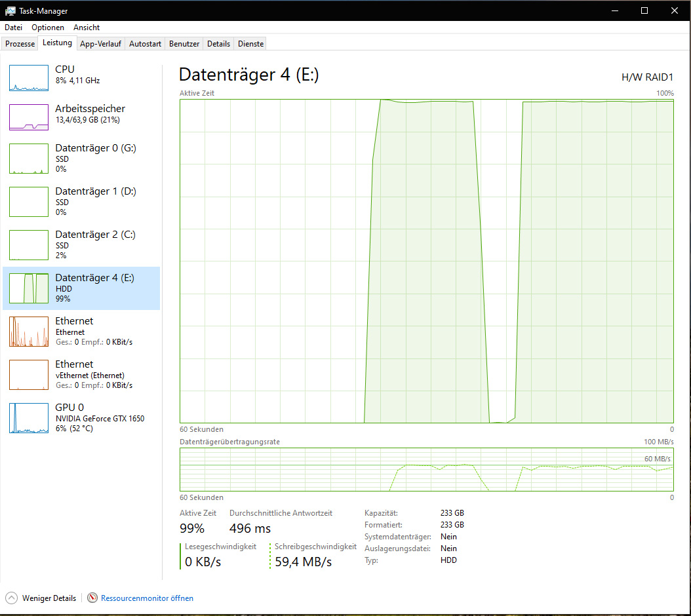Collapse view with Weniger Details chevron
Image resolution: width=691 pixels, height=616 pixels.
point(11,598)
